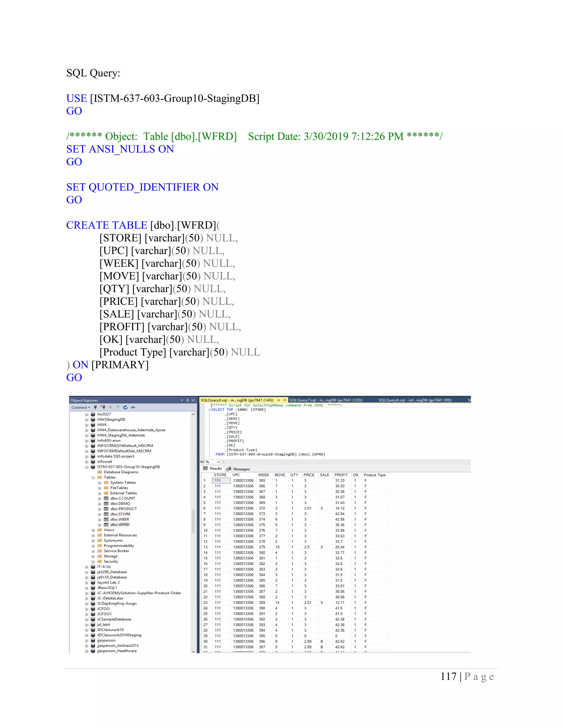Click row number 13 in results grid
This screenshot has height=728, width=563.
(205, 547)
